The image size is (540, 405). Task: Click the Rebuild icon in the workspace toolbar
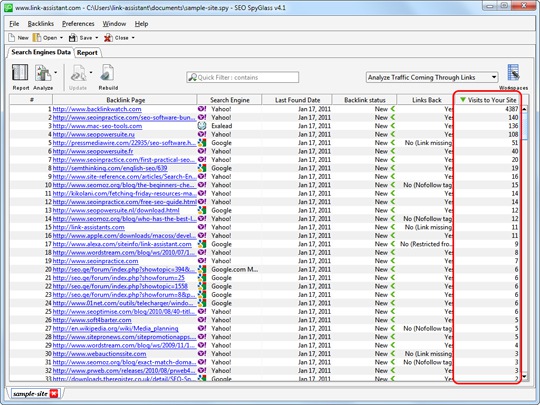pos(107,73)
